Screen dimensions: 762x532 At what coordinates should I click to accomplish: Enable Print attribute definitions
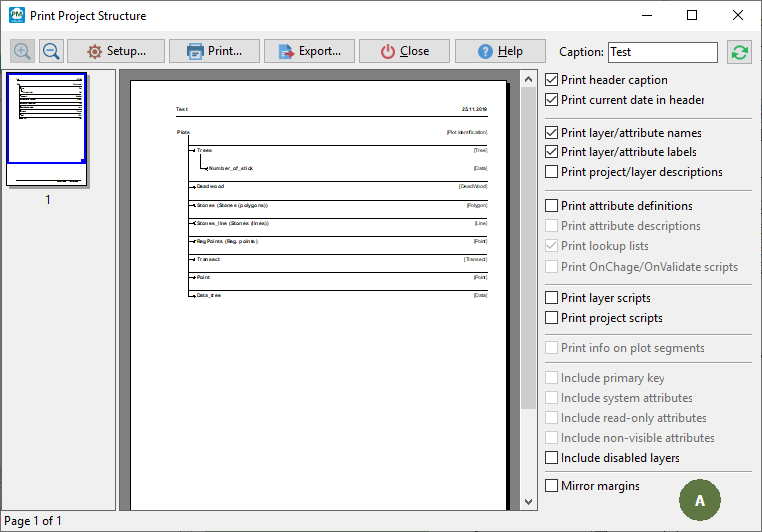tap(552, 206)
